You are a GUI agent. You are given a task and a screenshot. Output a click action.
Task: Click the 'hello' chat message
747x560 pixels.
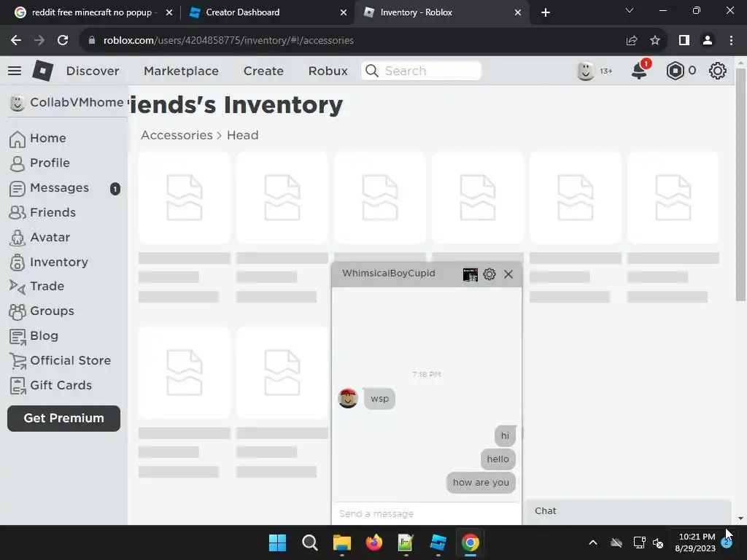[498, 459]
